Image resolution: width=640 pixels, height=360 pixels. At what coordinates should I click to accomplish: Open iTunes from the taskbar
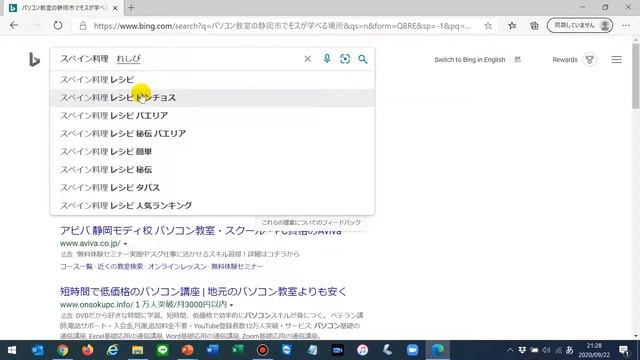pyautogui.click(x=362, y=350)
